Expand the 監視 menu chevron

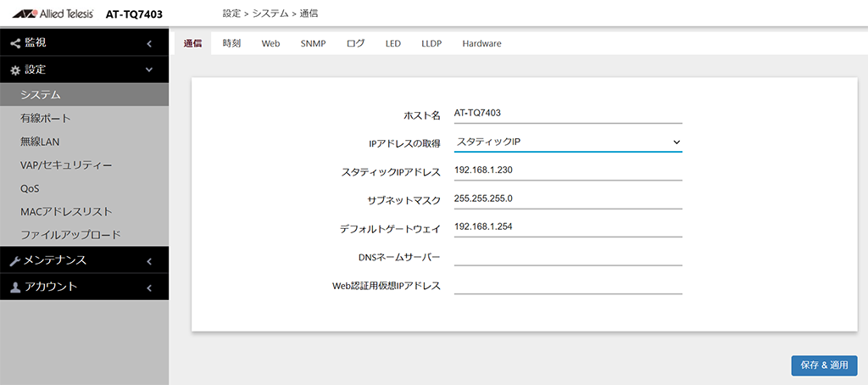[x=149, y=43]
